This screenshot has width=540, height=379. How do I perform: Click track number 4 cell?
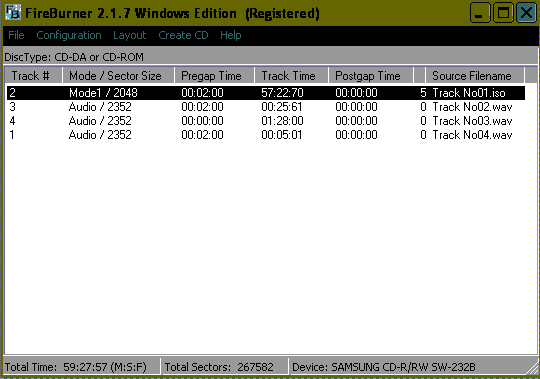[x=12, y=121]
